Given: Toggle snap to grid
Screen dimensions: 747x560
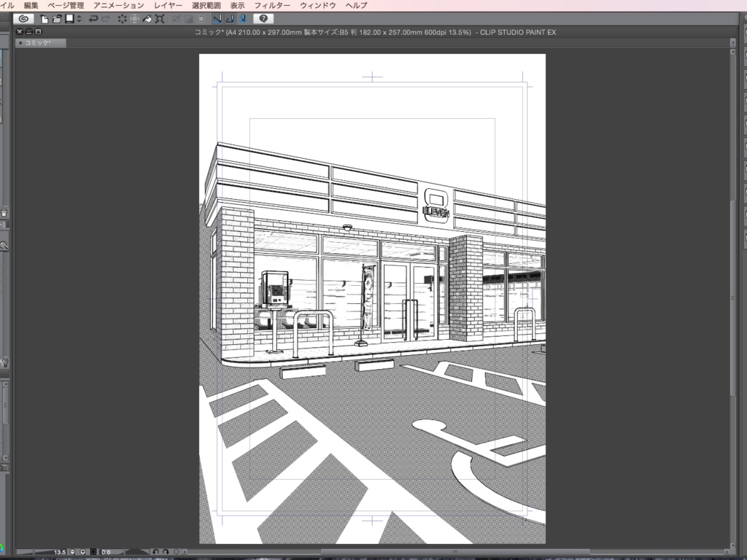Looking at the screenshot, I should point(242,19).
